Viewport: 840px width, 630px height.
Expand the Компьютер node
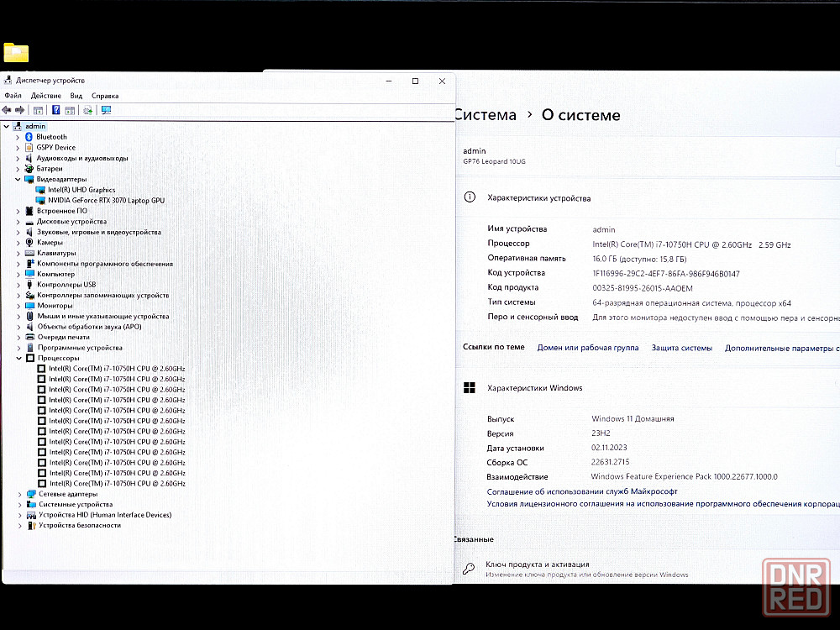(18, 275)
